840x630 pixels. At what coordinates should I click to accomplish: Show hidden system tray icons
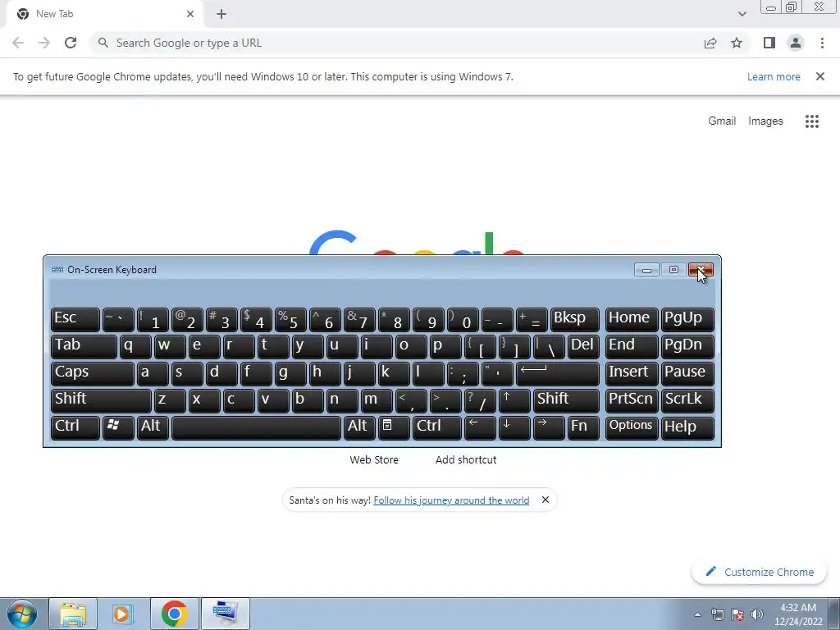697,614
